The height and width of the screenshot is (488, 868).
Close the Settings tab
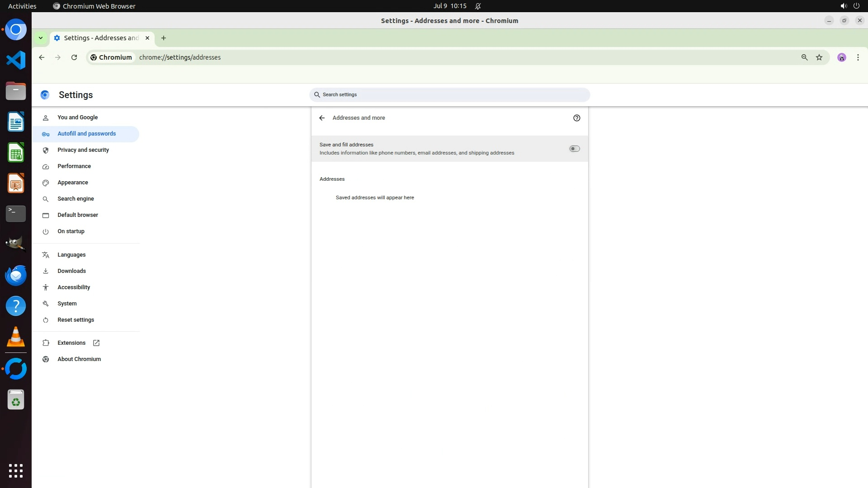(x=147, y=38)
